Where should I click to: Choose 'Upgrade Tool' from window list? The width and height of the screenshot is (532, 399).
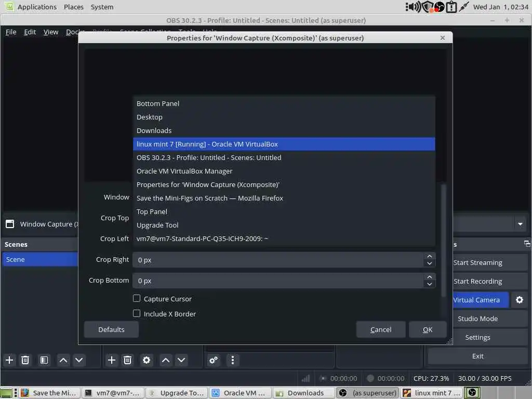click(x=284, y=225)
